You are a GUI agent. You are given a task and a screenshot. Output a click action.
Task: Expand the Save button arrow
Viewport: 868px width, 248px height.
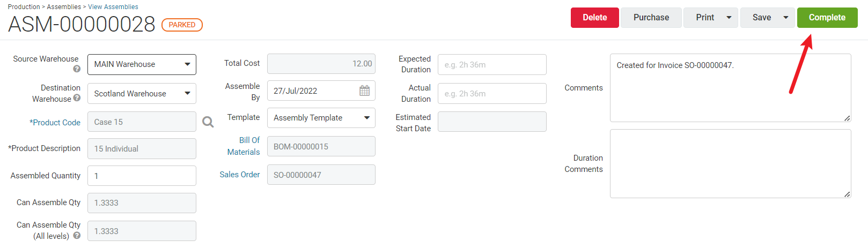(x=786, y=18)
